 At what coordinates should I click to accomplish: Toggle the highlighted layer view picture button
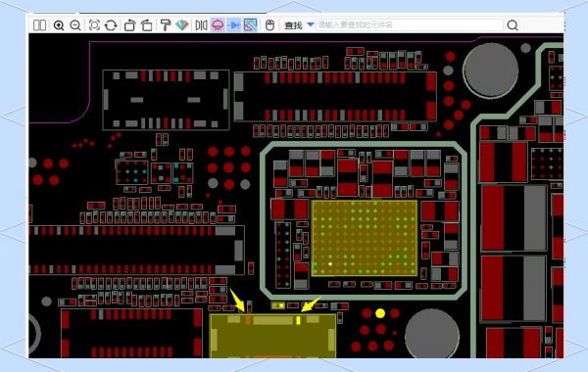point(251,25)
